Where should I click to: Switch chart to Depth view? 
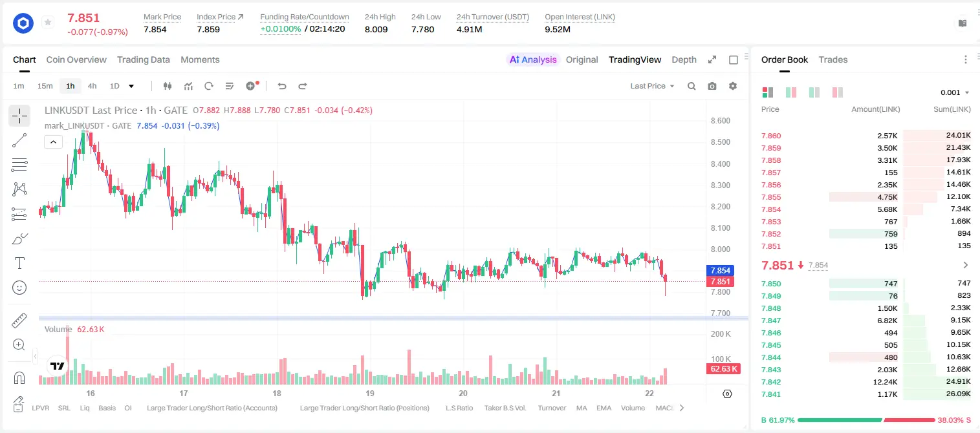(x=684, y=59)
